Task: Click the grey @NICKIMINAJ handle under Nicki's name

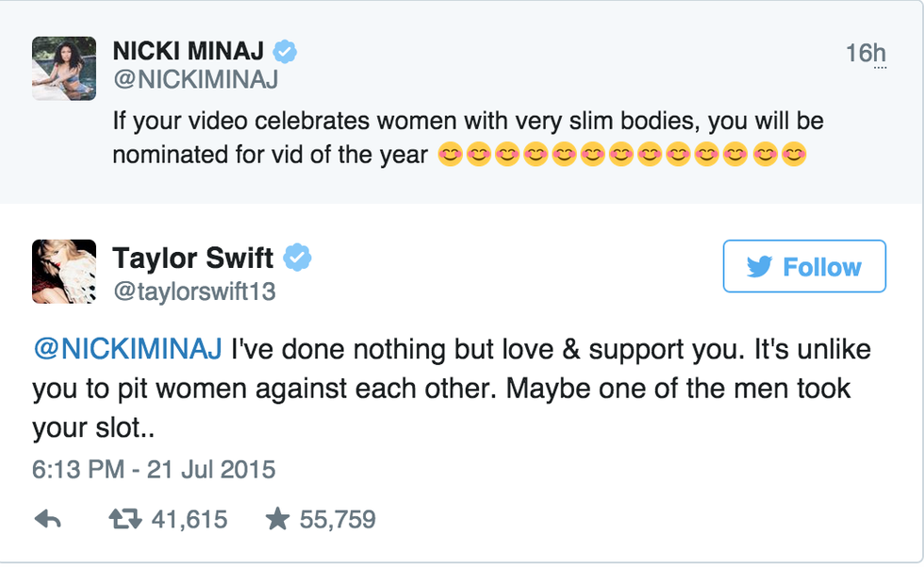Action: pos(195,82)
